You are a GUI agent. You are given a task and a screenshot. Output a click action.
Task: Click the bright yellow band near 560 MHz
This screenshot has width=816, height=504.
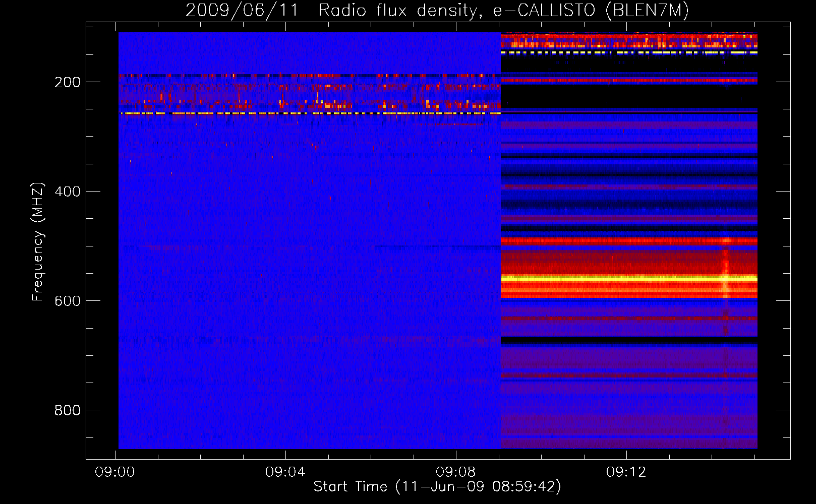(629, 278)
